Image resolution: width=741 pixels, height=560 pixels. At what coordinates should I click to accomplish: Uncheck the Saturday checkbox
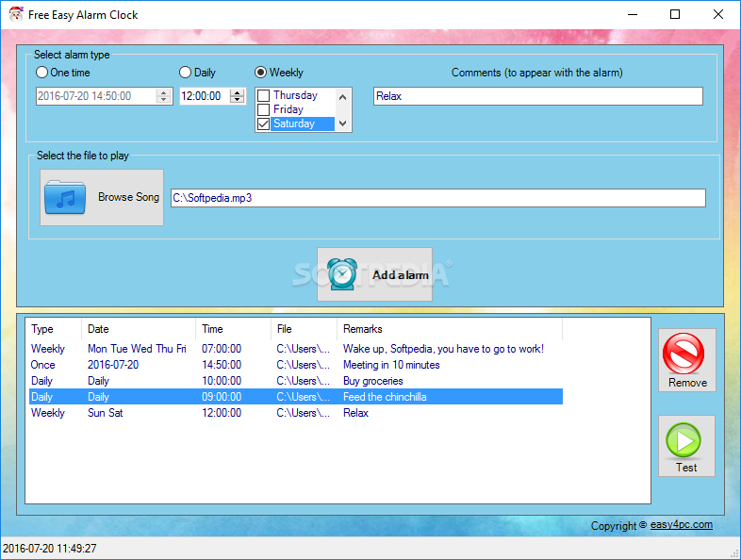(264, 124)
